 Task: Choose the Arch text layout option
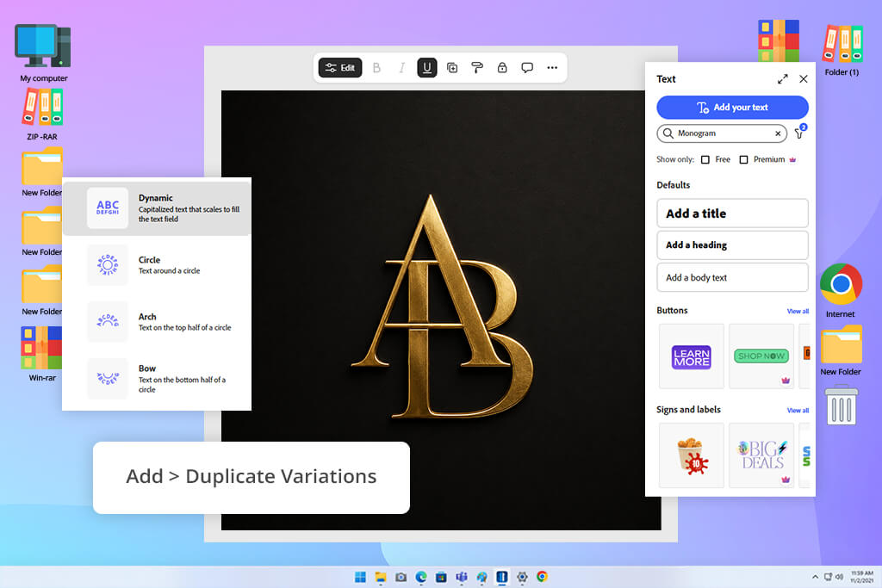157,321
